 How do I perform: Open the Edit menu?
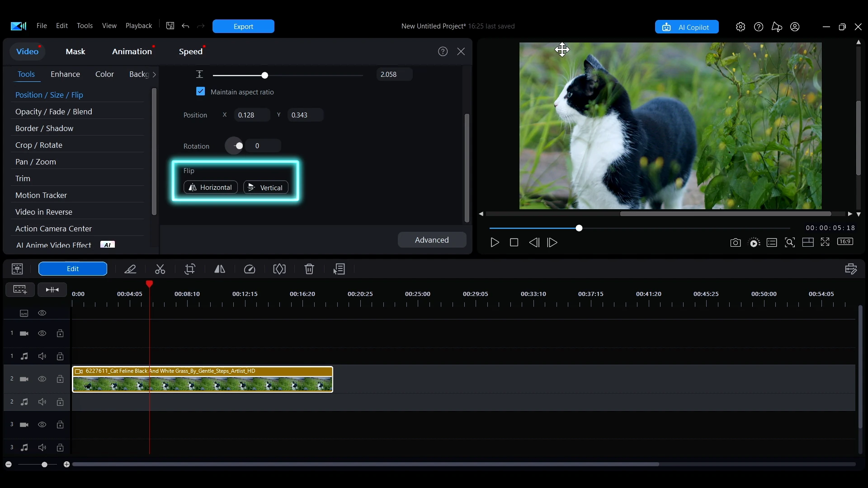pos(62,26)
